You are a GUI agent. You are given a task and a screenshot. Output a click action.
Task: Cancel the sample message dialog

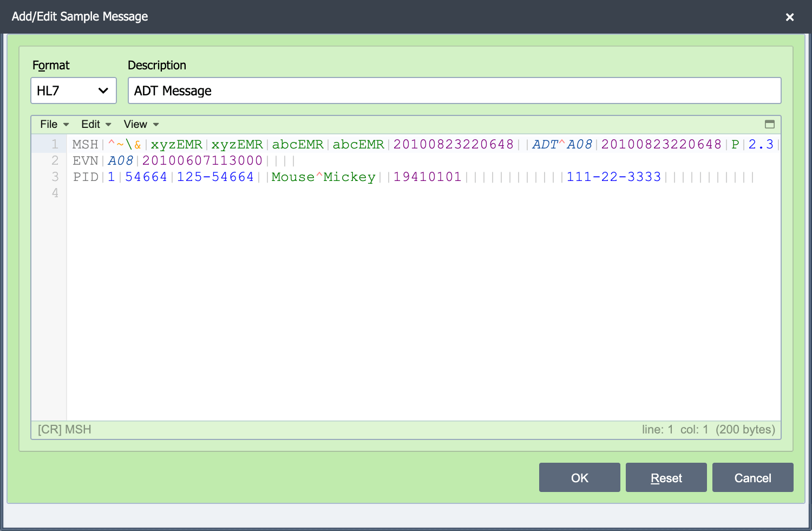[753, 477]
